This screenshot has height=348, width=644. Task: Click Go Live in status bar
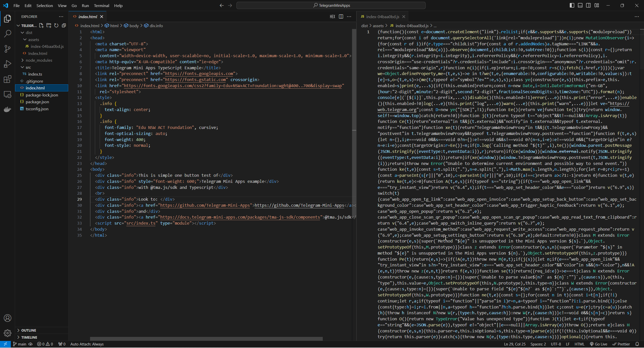[598, 344]
